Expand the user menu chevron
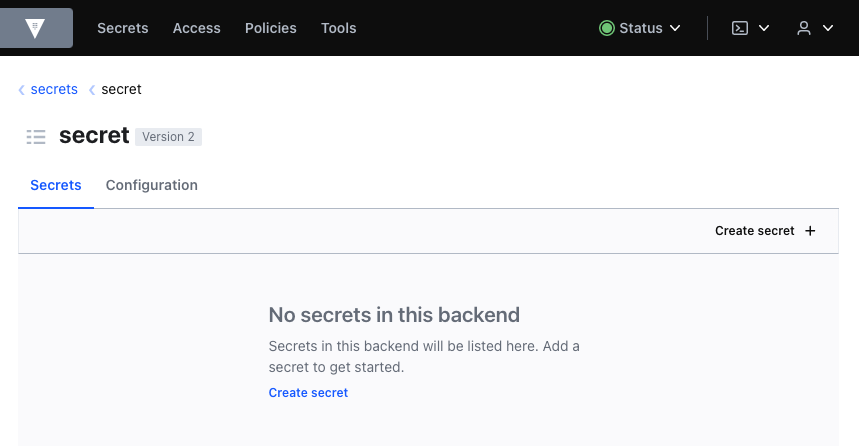The image size is (859, 446). 827,28
